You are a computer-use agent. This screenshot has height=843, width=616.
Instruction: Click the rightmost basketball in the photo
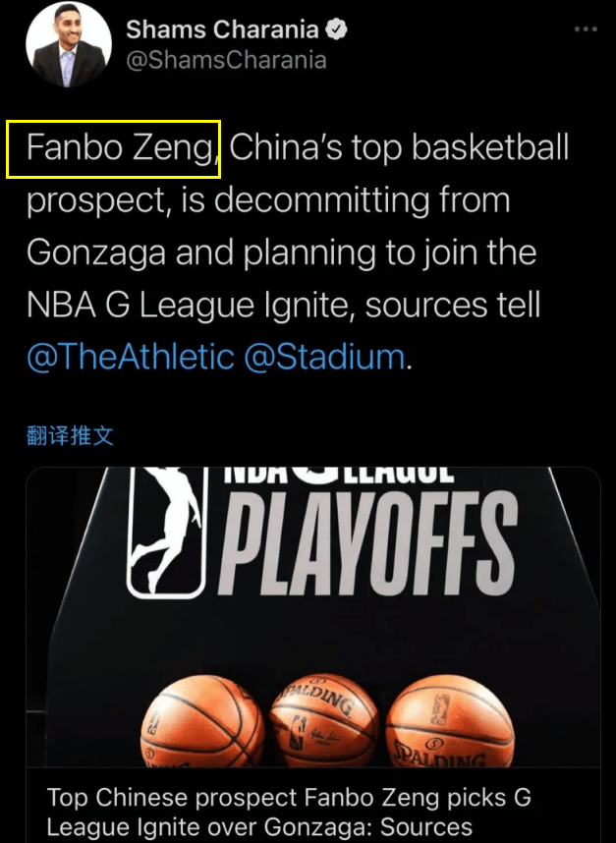(450, 720)
